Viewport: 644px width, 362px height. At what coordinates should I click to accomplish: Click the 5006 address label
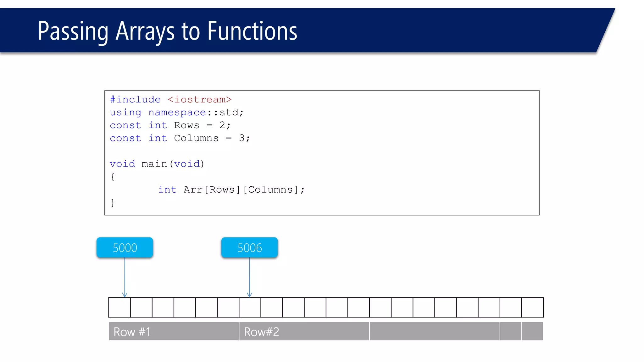coord(249,248)
